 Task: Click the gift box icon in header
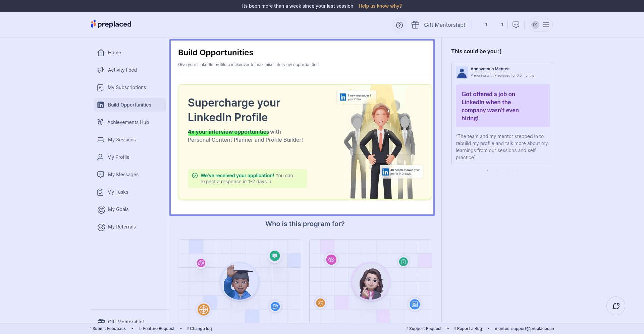[x=415, y=25]
